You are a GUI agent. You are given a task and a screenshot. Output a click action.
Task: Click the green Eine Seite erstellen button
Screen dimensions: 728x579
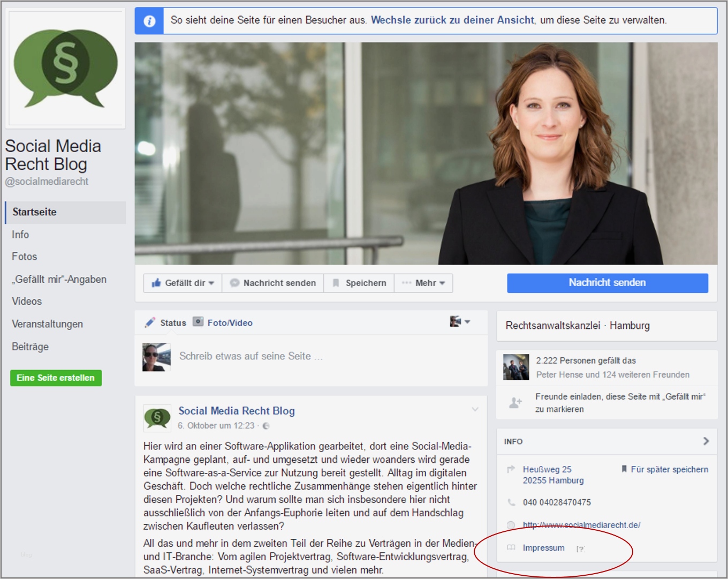pos(56,378)
